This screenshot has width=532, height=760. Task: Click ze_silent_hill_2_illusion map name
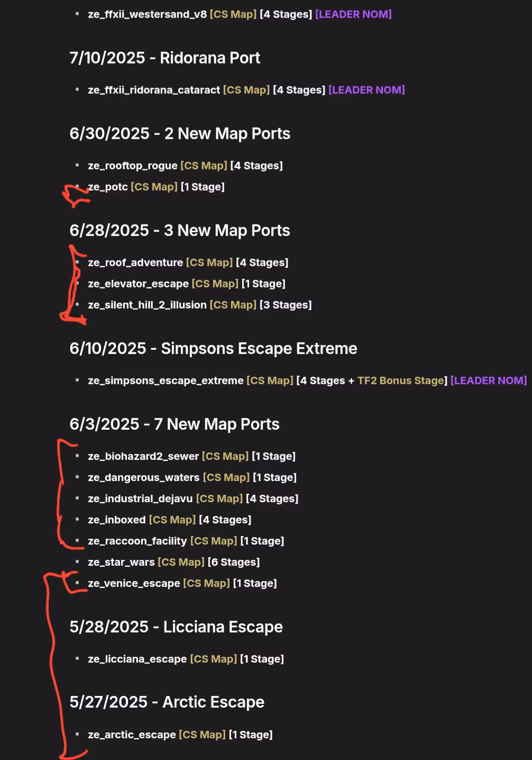(147, 305)
